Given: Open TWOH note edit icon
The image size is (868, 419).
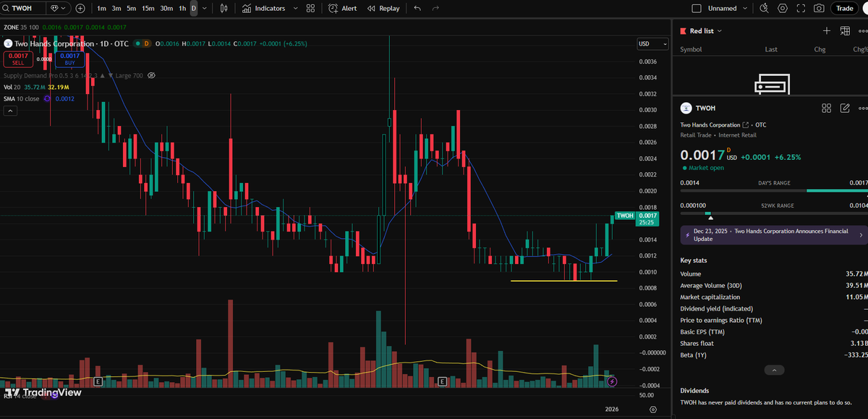Looking at the screenshot, I should coord(844,108).
